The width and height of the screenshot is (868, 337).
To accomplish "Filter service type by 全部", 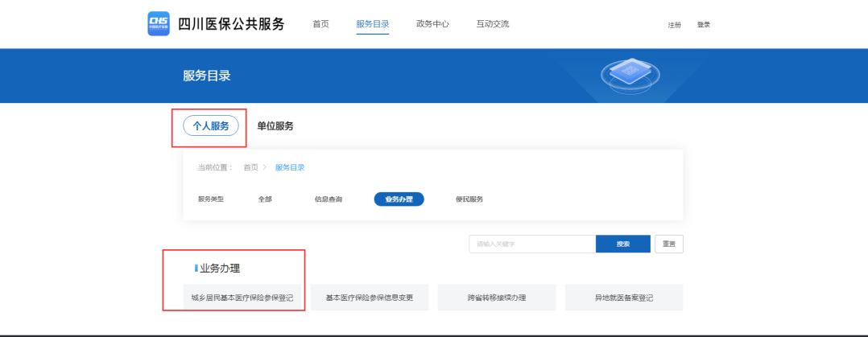I will [x=265, y=199].
